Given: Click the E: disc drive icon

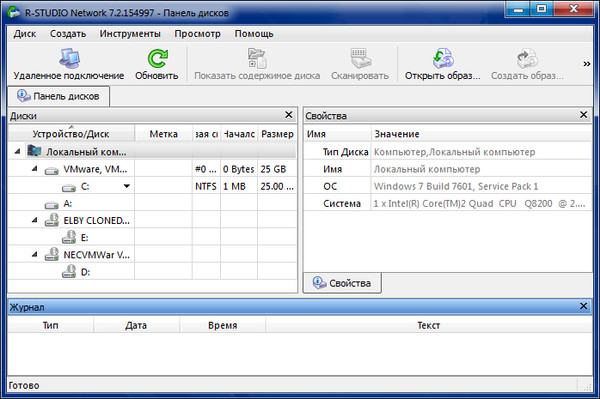Looking at the screenshot, I should 69,238.
